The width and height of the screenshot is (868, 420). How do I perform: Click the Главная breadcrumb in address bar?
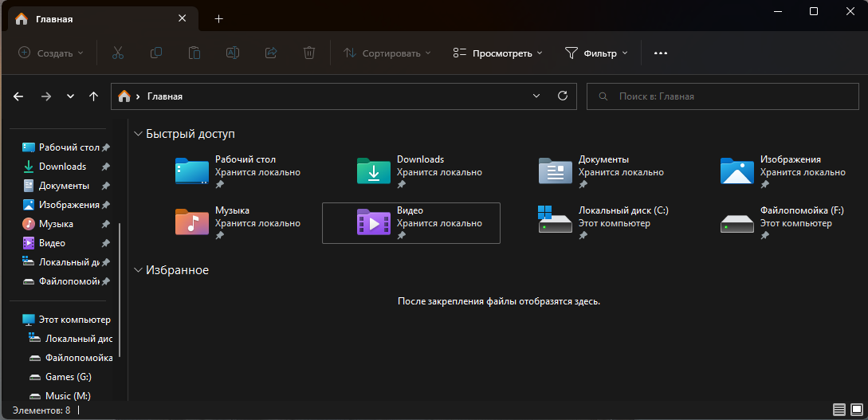[165, 96]
